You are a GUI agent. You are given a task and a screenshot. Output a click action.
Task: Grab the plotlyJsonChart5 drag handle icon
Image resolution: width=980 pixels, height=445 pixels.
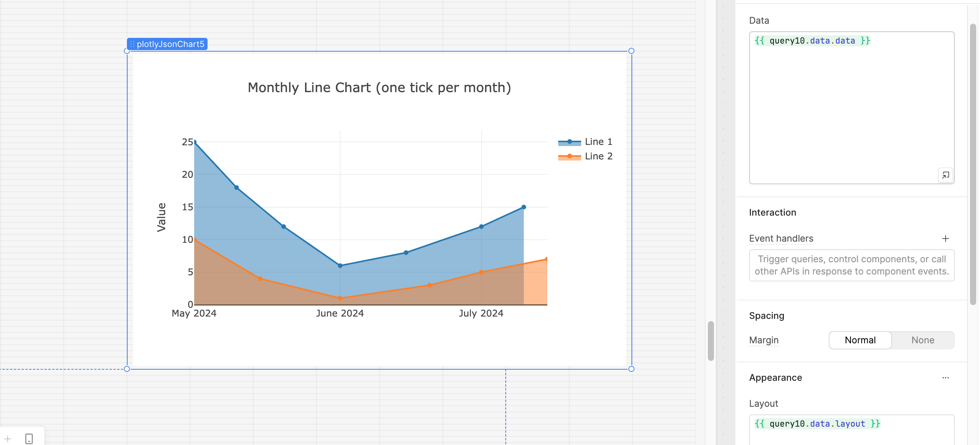132,44
